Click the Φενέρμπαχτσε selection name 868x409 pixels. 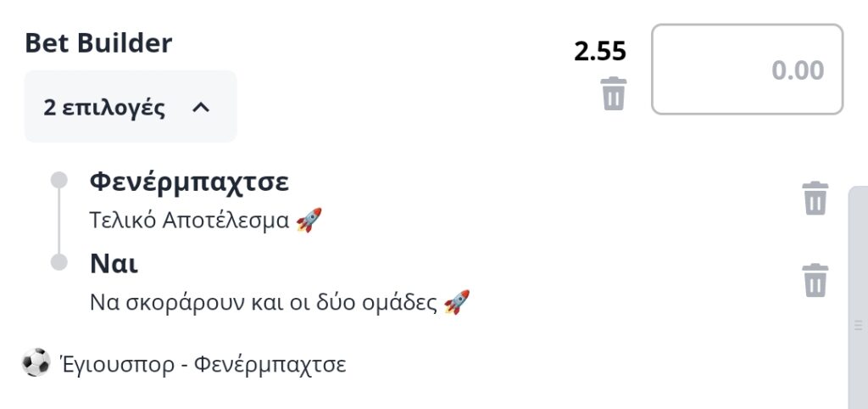(189, 182)
